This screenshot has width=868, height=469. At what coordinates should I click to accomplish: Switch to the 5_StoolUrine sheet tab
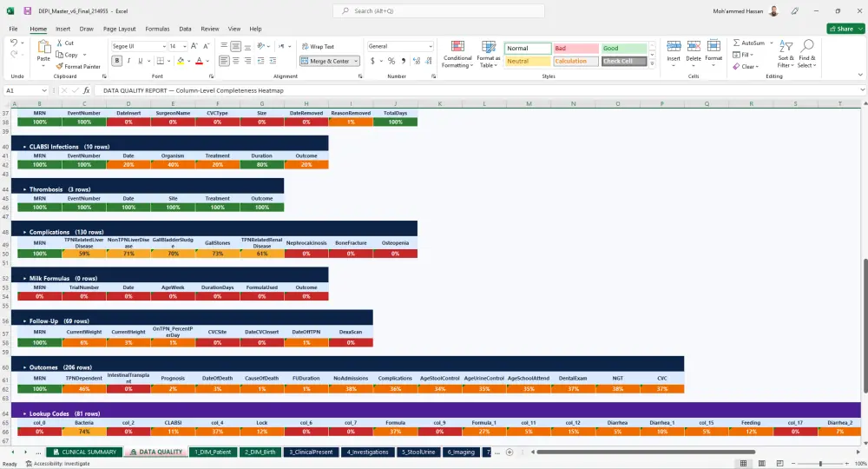418,452
